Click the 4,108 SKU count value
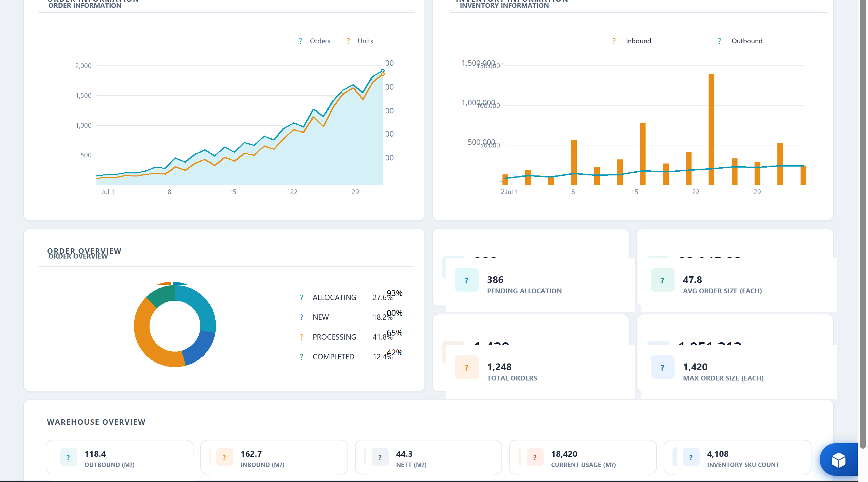The height and width of the screenshot is (482, 868). click(718, 454)
